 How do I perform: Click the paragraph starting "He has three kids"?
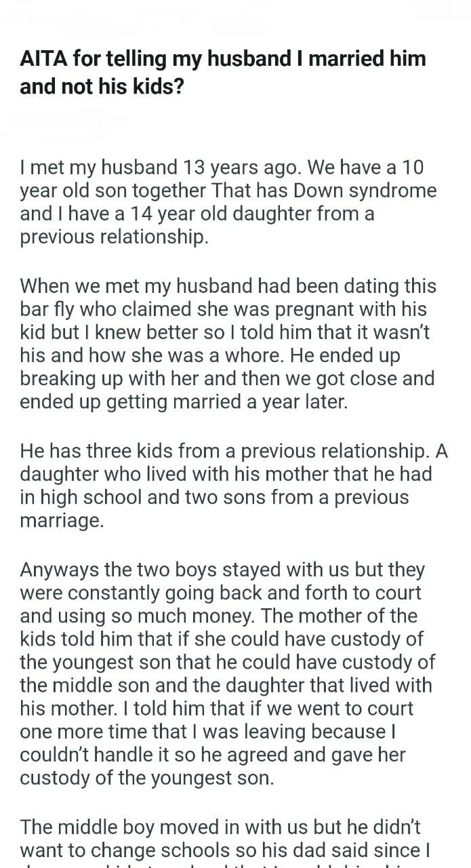[x=234, y=486]
